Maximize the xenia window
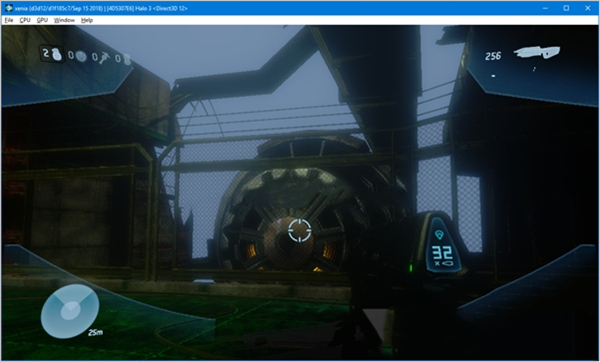 566,8
